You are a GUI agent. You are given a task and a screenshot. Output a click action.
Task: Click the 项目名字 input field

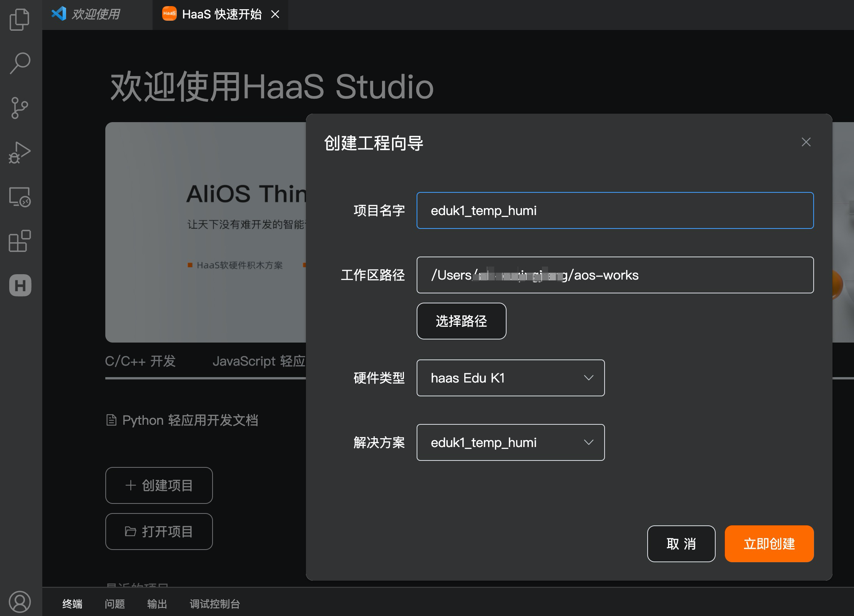click(614, 210)
